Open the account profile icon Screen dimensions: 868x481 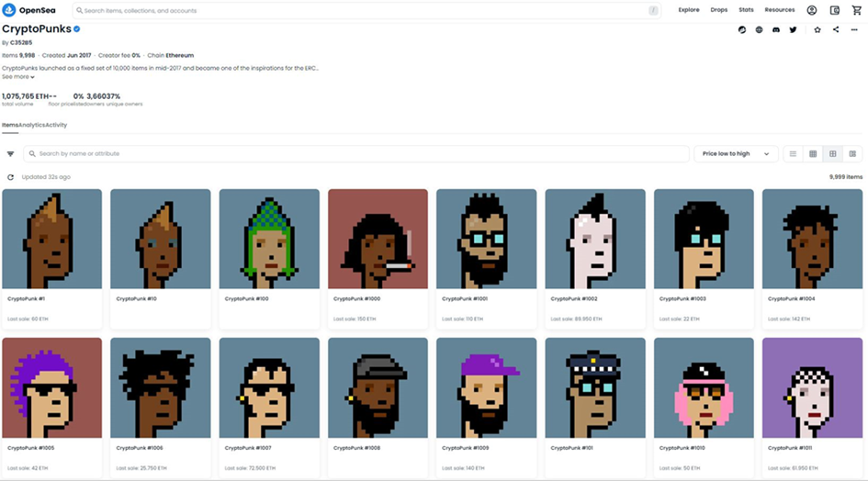pos(812,10)
